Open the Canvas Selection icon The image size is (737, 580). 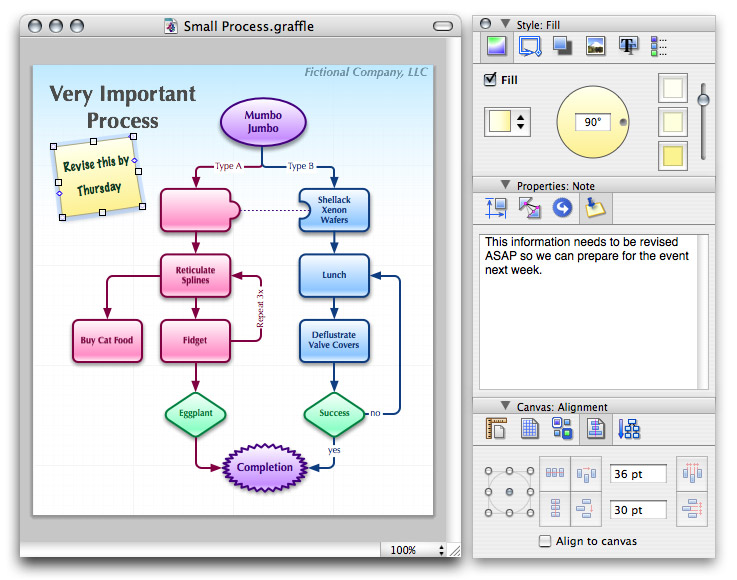(562, 429)
